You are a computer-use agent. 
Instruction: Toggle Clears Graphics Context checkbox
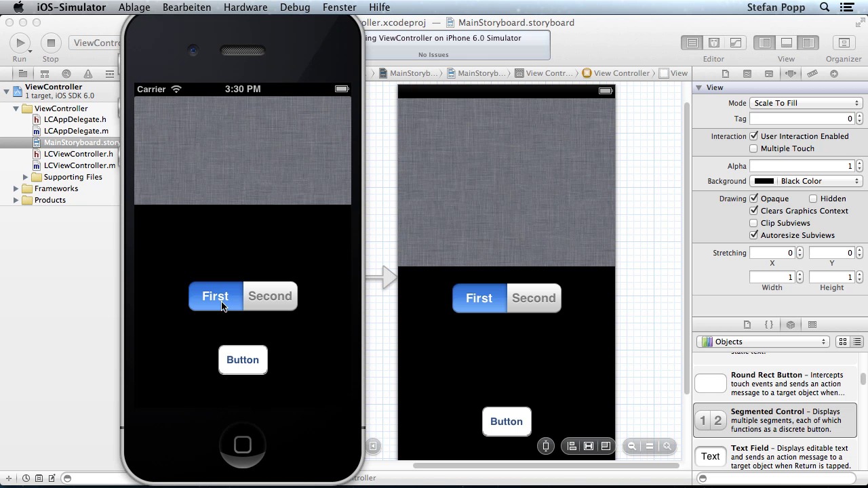point(753,211)
